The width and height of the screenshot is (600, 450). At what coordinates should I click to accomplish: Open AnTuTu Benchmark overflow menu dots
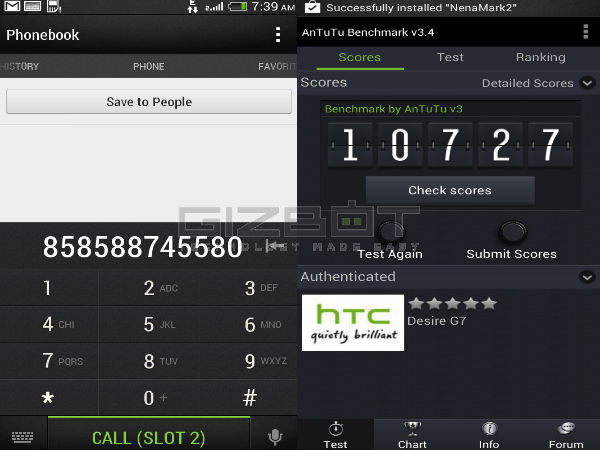pos(585,32)
